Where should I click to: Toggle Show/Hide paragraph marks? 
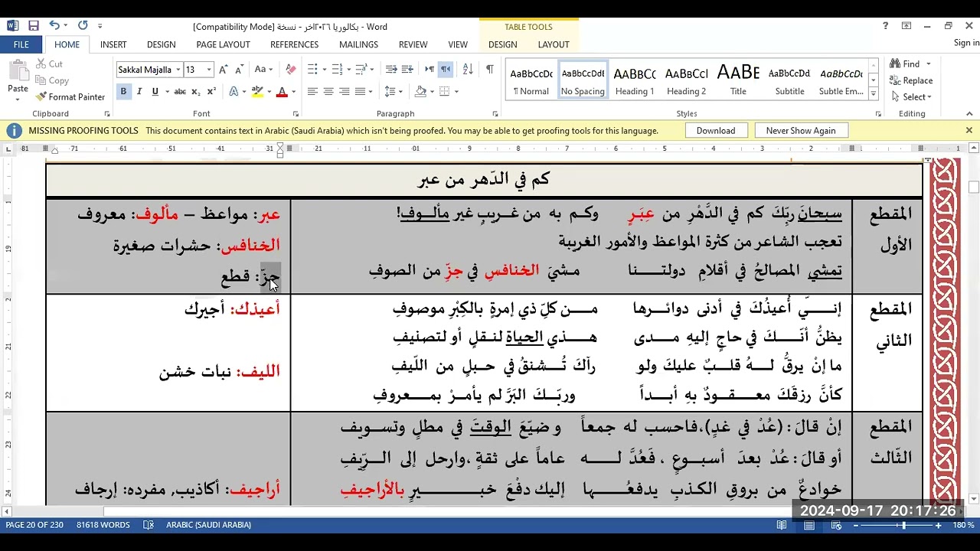tap(490, 70)
